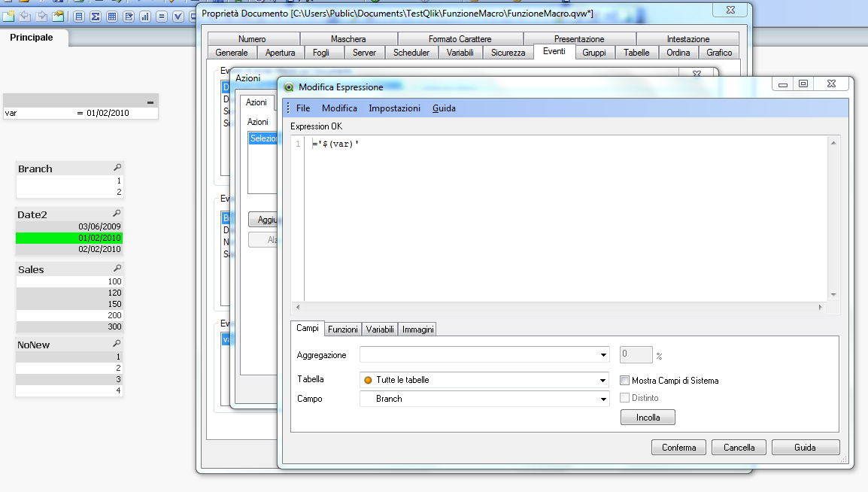Viewport: 868px width, 492px height.
Task: Open the Tabella dropdown list
Action: pyautogui.click(x=602, y=380)
